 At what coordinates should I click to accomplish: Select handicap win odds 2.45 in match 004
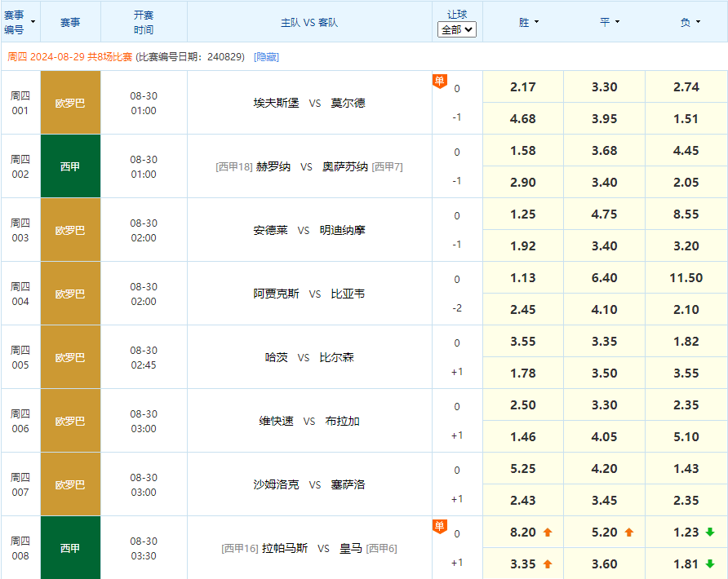click(x=523, y=309)
